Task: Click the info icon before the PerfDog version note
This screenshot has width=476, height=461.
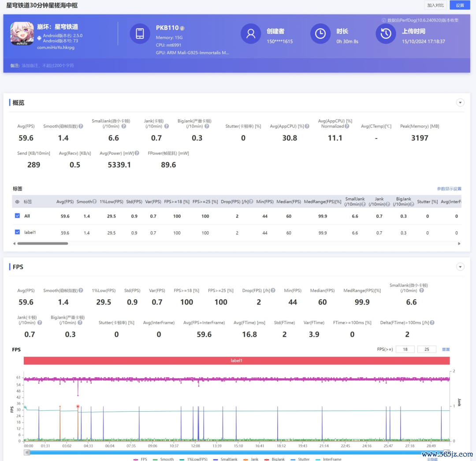Action: 384,20
